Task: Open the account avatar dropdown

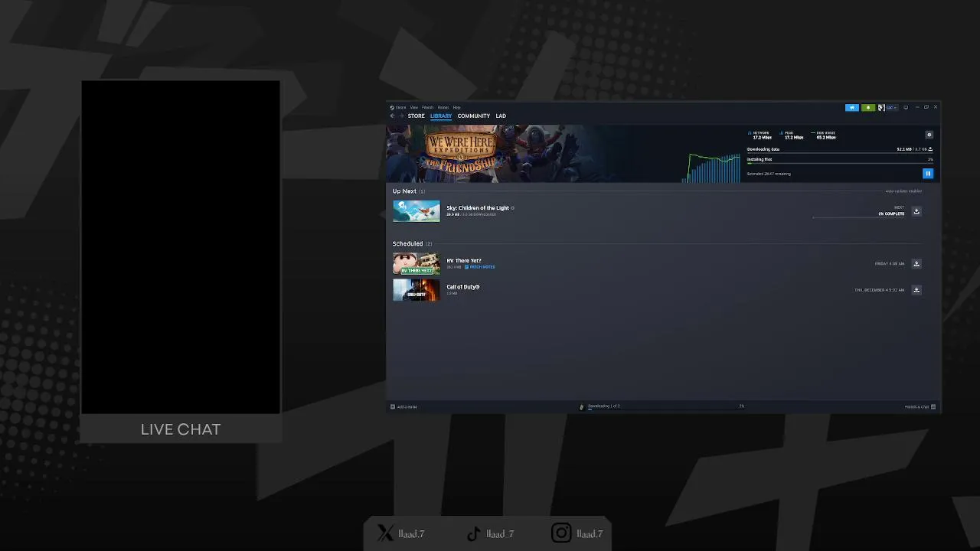Action: (887, 107)
